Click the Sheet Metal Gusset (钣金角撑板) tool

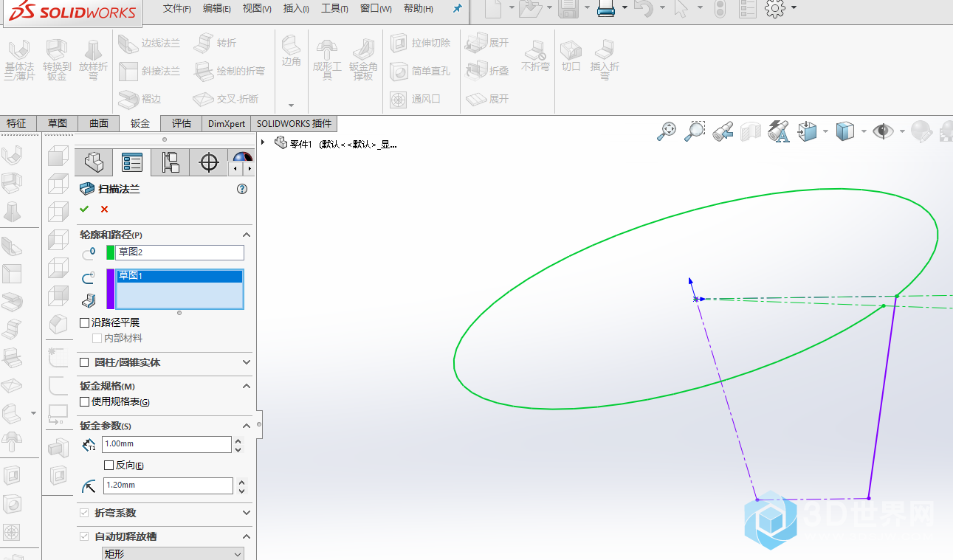pos(363,60)
